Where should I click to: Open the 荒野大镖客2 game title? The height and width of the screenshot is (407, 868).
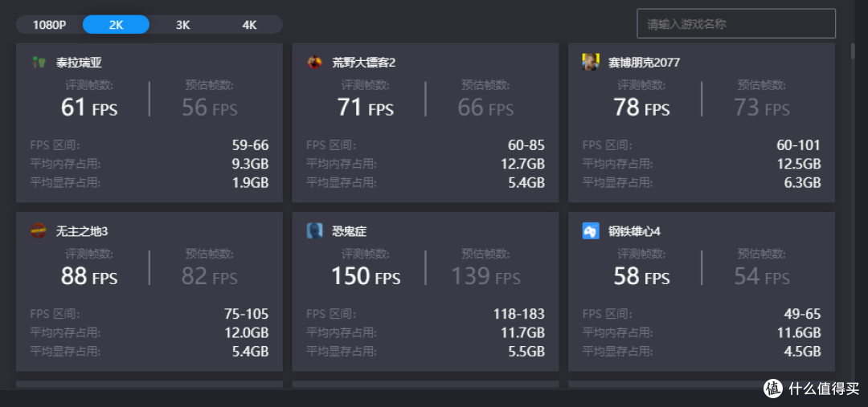click(364, 63)
